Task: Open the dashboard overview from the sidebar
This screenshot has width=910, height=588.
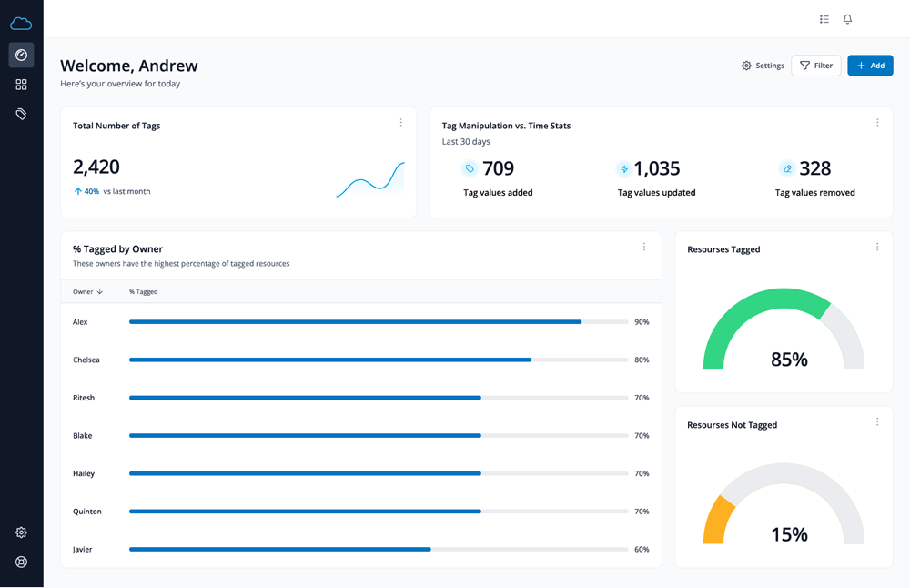Action: tap(21, 55)
